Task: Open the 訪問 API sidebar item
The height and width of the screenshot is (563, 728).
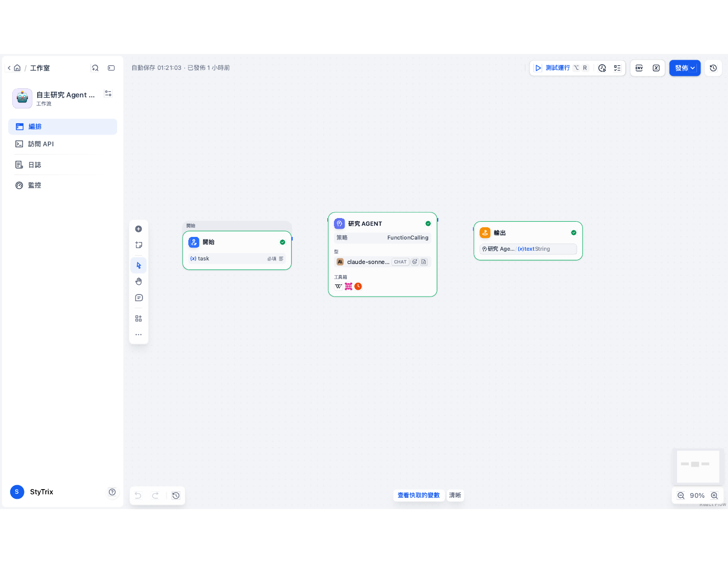Action: 63,144
